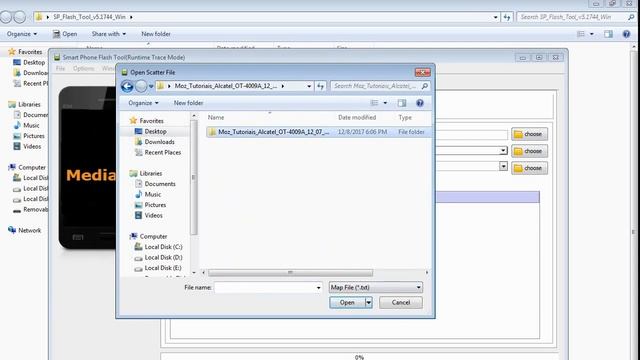
Task: Toggle preview pane in Open Scatter File dialog
Action: pos(402,103)
